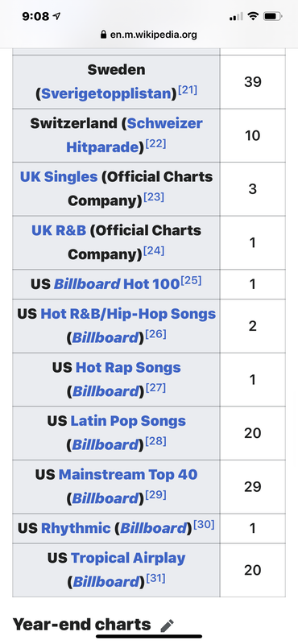Open the US Rhythmic chart link
The height and width of the screenshot is (644, 298).
[x=76, y=528]
